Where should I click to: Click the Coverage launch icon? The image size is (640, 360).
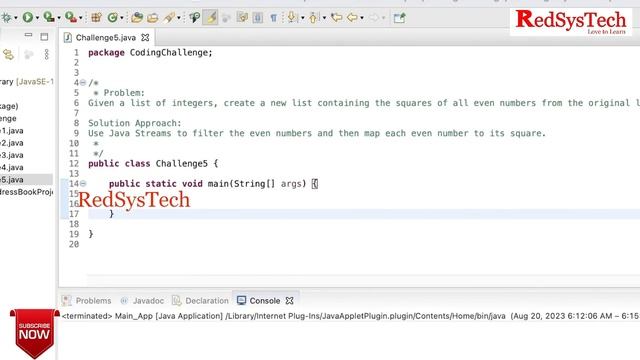(49, 18)
